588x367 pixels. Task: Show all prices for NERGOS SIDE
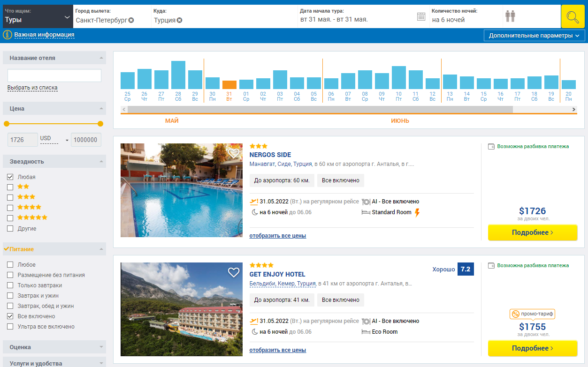click(278, 236)
